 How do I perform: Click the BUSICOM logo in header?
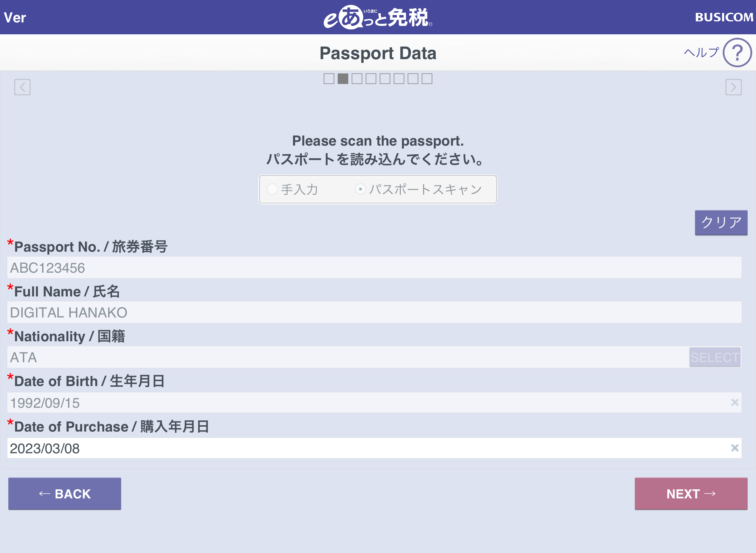click(x=724, y=17)
